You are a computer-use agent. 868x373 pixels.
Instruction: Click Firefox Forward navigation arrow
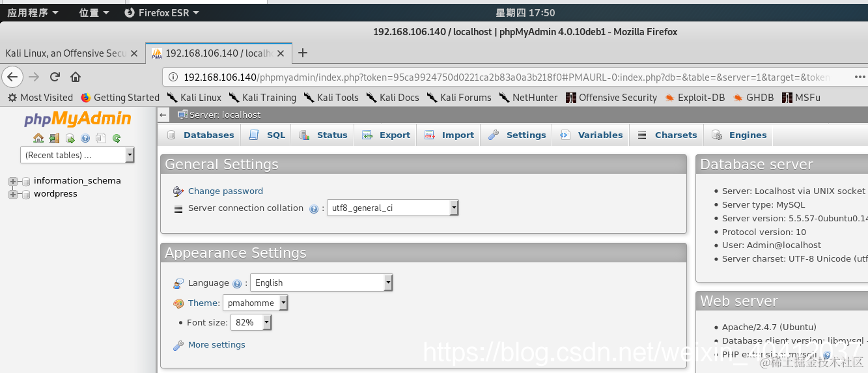click(x=34, y=77)
